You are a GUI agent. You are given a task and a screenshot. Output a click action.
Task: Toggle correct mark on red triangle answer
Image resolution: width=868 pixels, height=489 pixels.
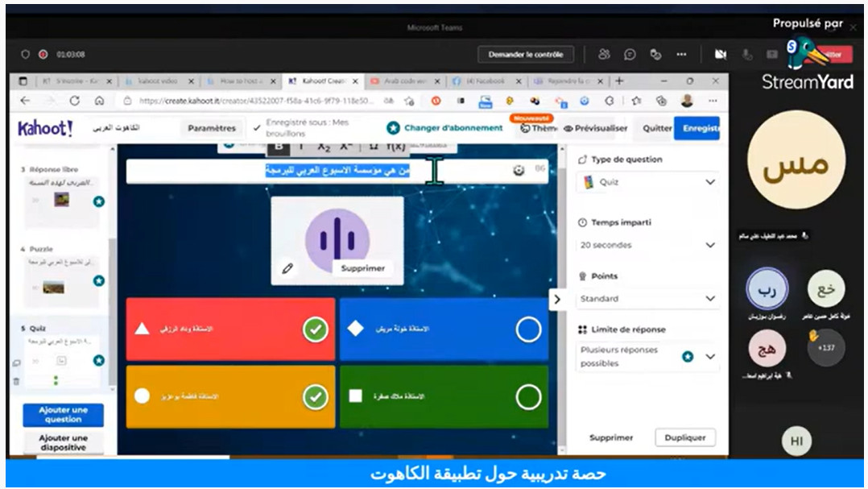(315, 329)
